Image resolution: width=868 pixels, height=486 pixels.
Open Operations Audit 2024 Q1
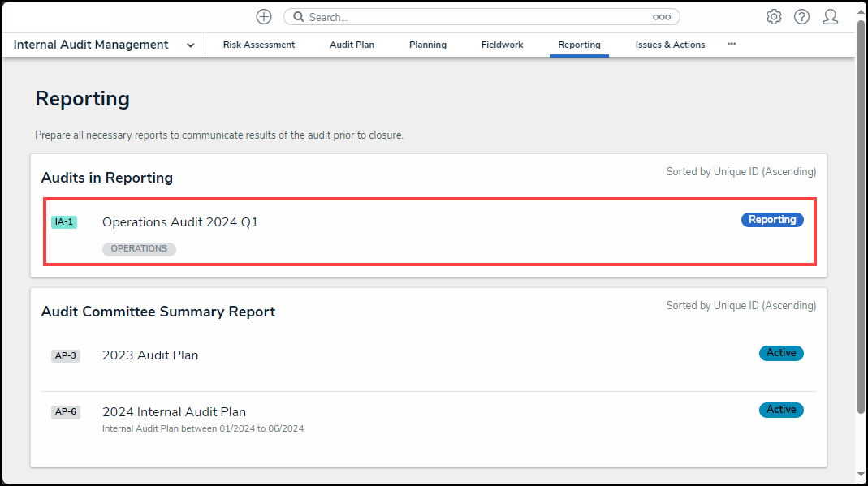180,222
